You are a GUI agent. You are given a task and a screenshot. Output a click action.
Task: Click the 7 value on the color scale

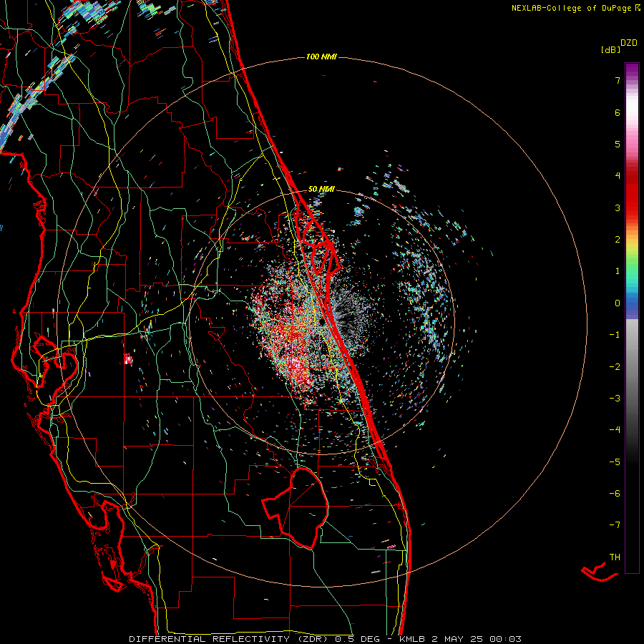[618, 80]
